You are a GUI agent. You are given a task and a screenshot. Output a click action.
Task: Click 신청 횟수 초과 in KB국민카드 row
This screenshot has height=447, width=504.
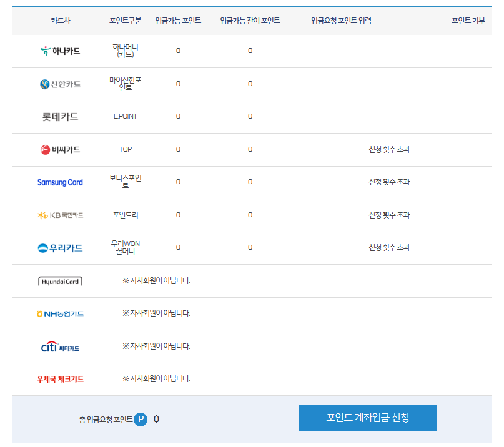coord(389,215)
